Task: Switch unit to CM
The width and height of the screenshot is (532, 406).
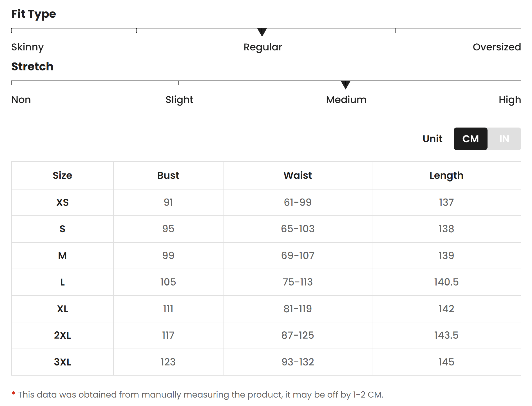Action: click(x=470, y=139)
